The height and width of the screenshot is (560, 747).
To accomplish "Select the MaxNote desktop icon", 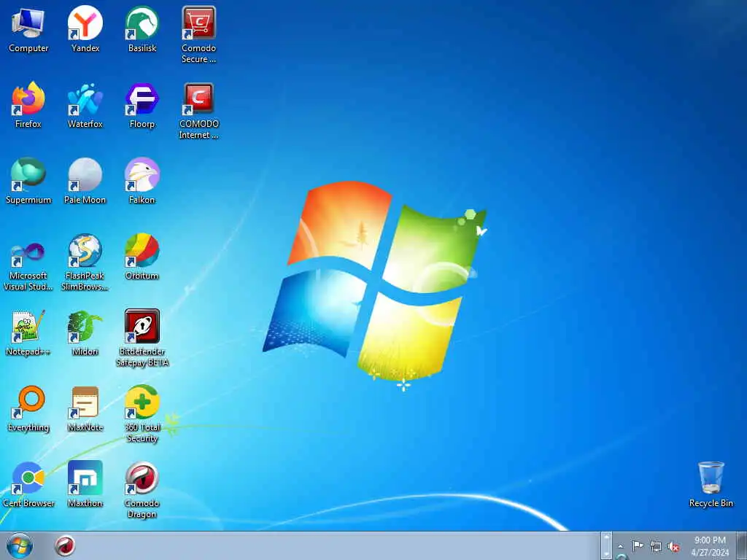I will tap(85, 408).
